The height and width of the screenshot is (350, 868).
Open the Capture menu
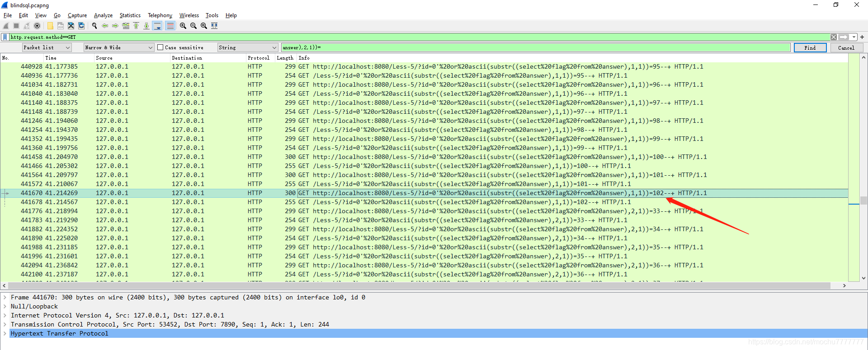pos(77,15)
